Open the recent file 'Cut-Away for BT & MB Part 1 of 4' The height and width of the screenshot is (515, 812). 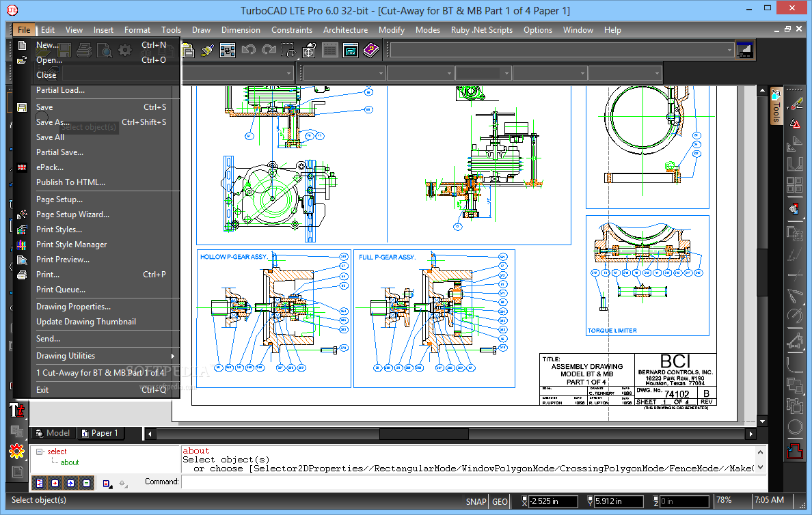(x=101, y=373)
